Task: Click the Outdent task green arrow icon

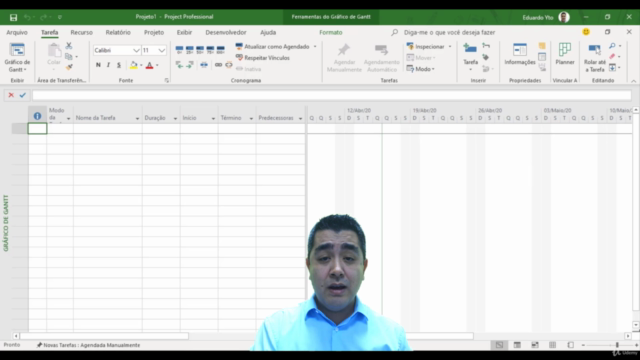Action: coord(179,65)
